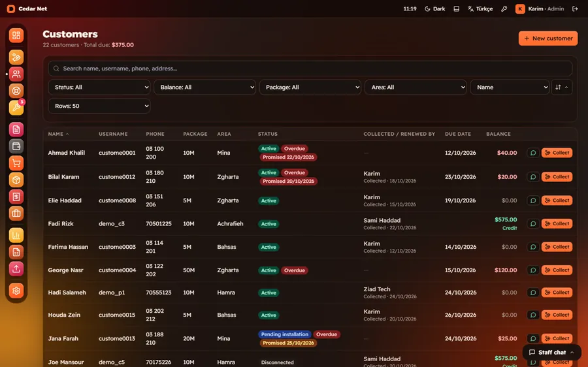Collect payment from George Nasr
The height and width of the screenshot is (367, 588).
click(x=557, y=270)
